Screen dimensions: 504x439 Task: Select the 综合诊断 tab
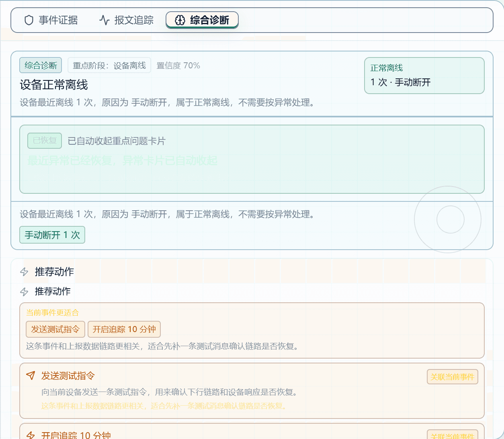202,20
